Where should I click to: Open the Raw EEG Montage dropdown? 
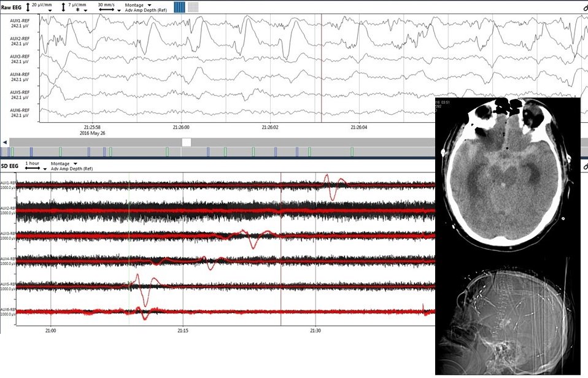click(x=149, y=6)
